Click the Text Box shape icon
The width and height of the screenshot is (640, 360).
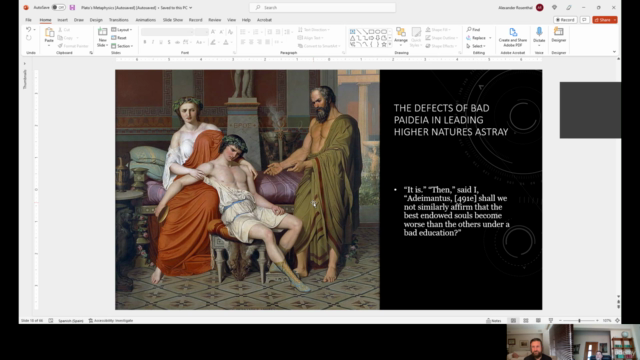click(x=352, y=31)
